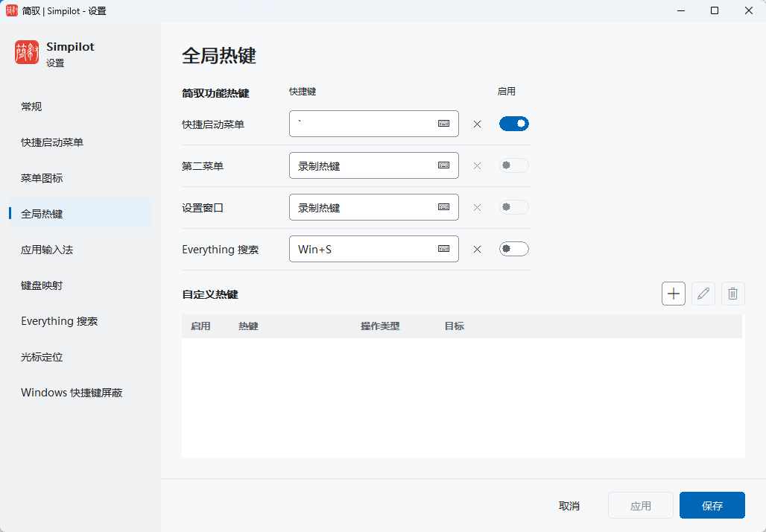Click the Simpilot red logo in sidebar
766x532 pixels.
click(27, 52)
